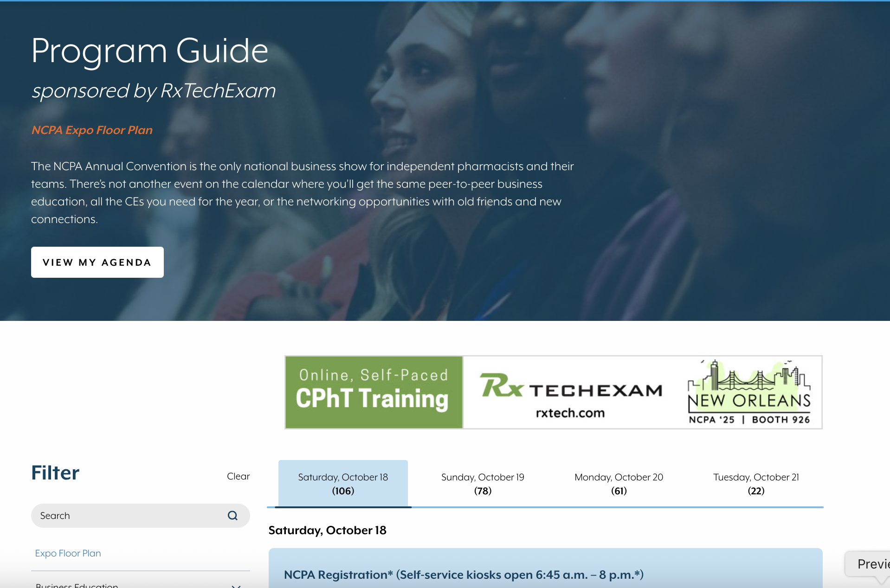The image size is (890, 588).
Task: Expand the Business Education filter chevron
Action: coord(236,585)
